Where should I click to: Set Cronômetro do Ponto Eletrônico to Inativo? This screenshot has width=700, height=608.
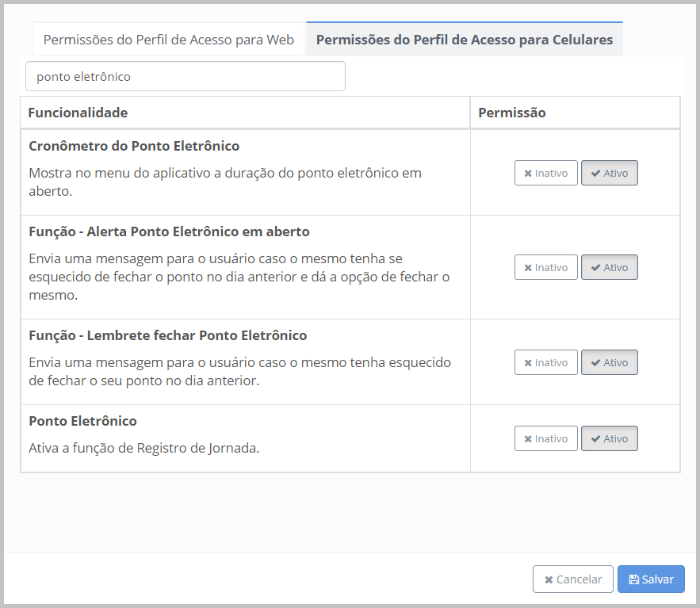[x=546, y=173]
